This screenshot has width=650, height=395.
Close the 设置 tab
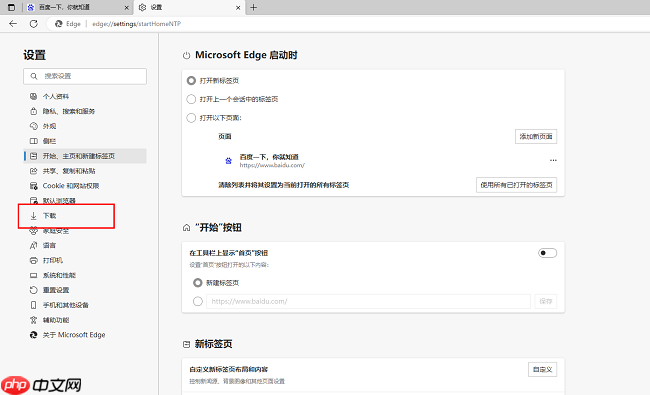(238, 7)
